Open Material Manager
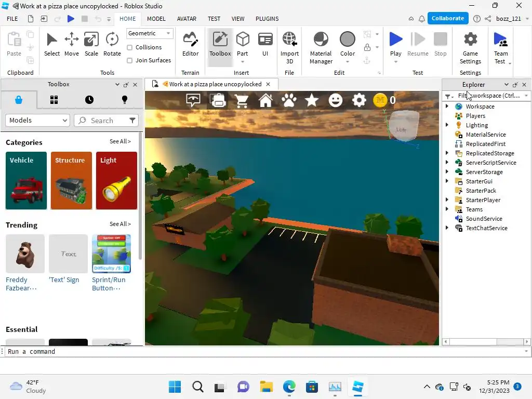The image size is (532, 399). click(321, 48)
